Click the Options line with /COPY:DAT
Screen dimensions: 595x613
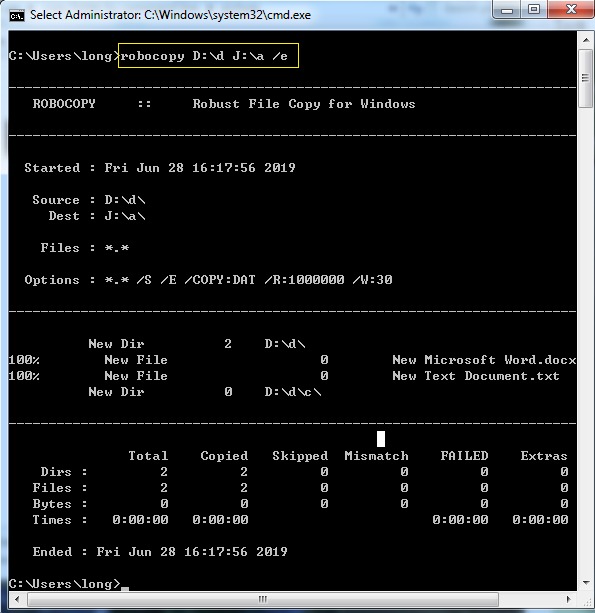click(x=208, y=280)
